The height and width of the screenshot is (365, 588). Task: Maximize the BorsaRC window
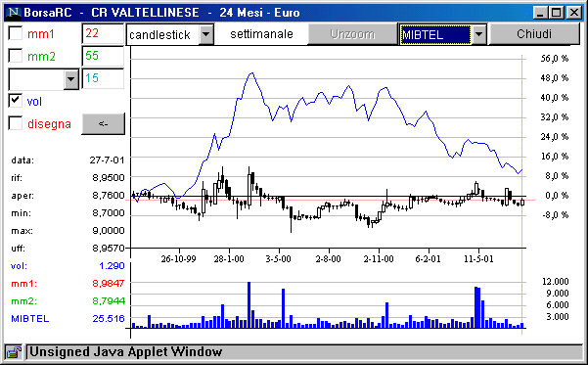(557, 13)
